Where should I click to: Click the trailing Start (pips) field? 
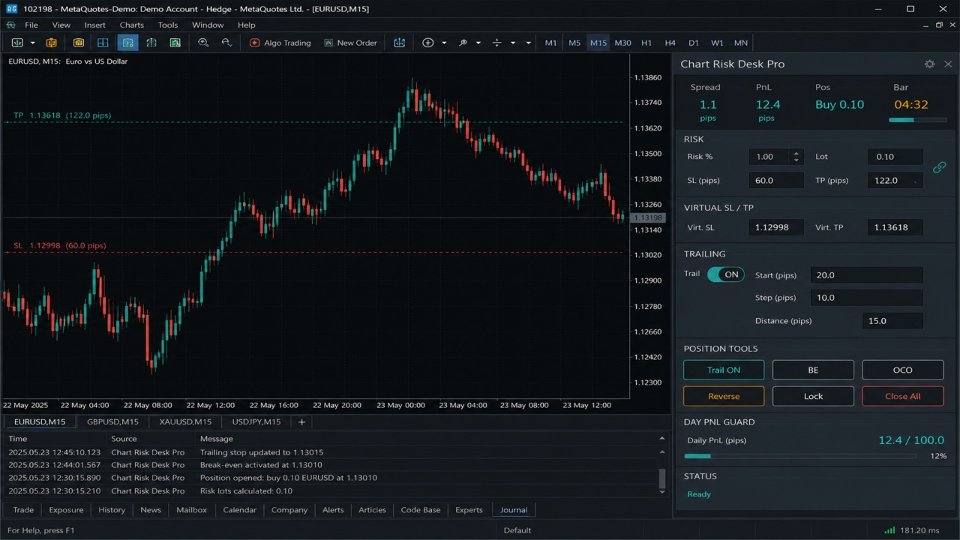point(866,275)
